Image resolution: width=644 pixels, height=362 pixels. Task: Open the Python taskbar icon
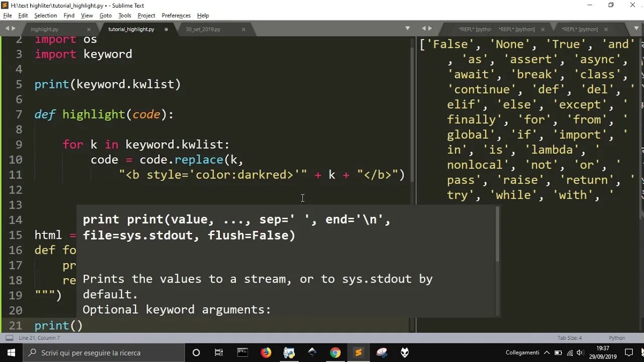pyautogui.click(x=289, y=352)
